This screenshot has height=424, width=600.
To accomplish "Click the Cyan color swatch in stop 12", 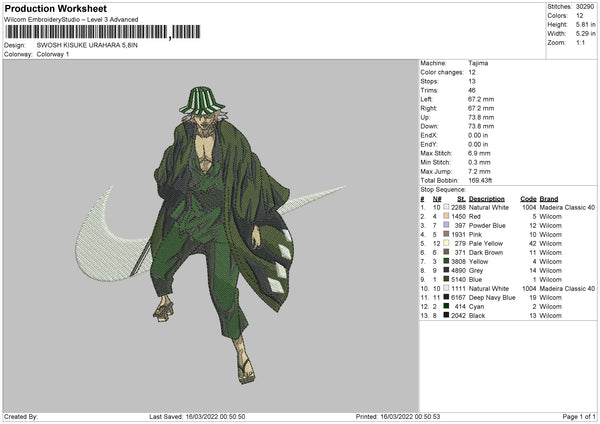I will [446, 306].
